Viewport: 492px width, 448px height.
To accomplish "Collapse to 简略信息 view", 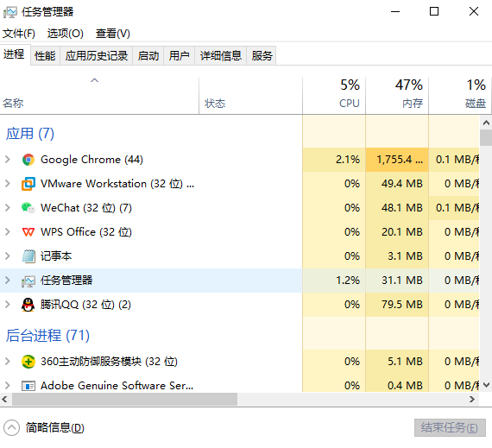I will 44,427.
